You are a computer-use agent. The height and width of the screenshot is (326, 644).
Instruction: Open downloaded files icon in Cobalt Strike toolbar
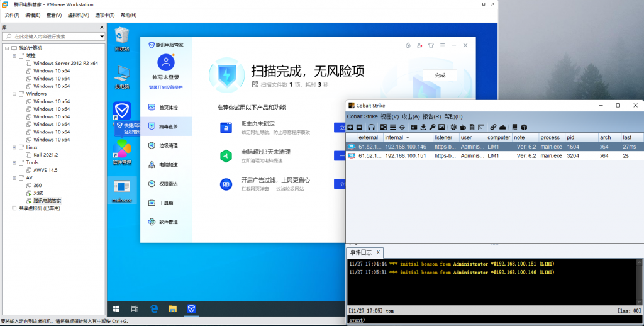tap(423, 127)
